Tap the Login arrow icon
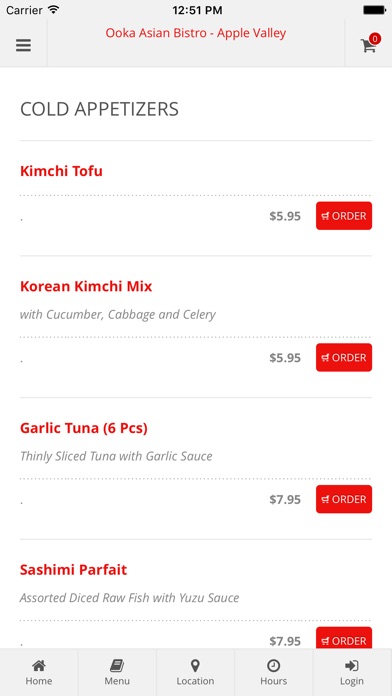The image size is (392, 696). click(x=352, y=665)
